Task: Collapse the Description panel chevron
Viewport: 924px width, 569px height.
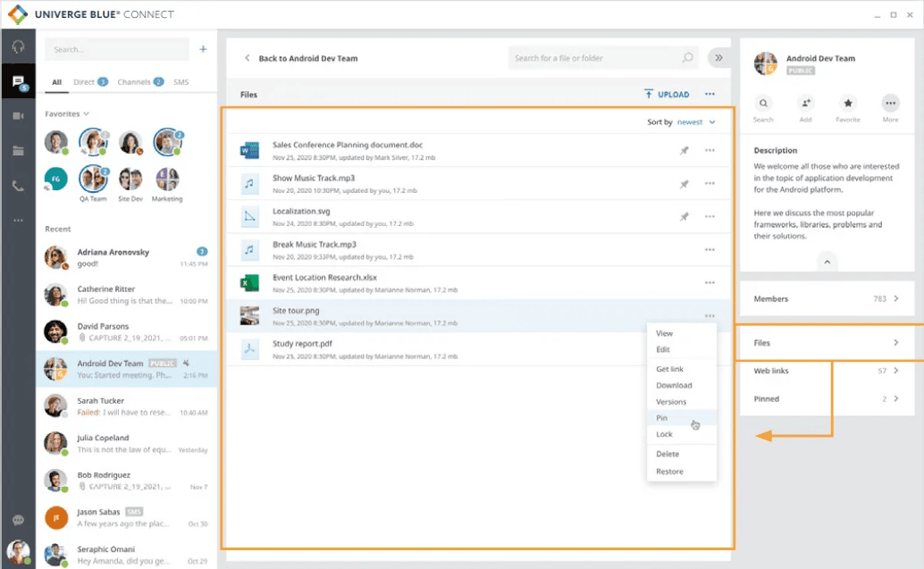Action: click(x=827, y=262)
